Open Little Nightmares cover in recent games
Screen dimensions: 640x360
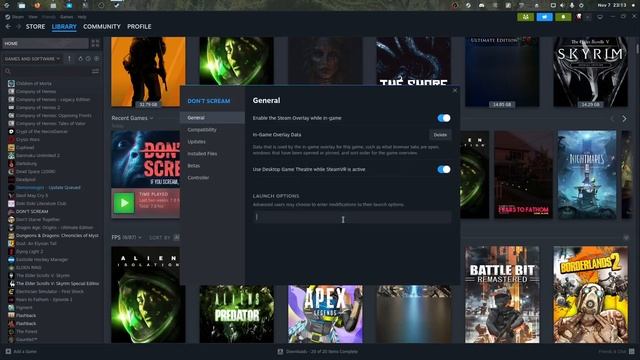587,175
